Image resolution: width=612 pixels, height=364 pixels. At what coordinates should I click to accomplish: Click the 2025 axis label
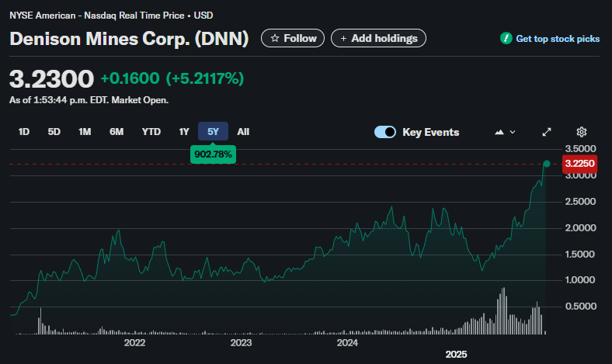(x=456, y=354)
